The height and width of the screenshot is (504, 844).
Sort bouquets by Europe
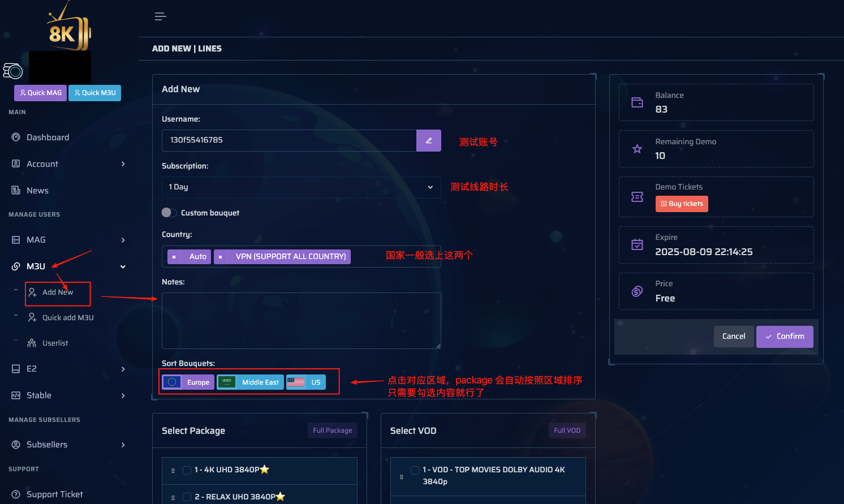pos(188,382)
